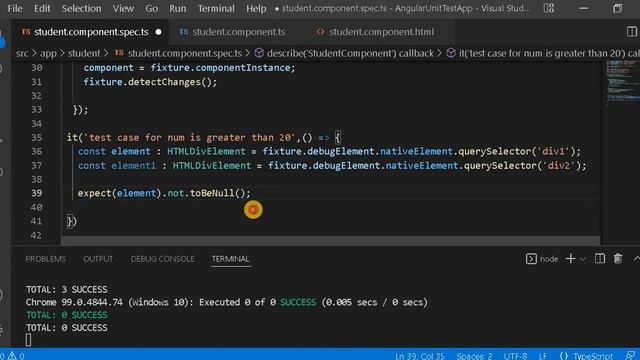Click the Customize Layout icon in title bar
640x360 pixels.
tap(549, 8)
